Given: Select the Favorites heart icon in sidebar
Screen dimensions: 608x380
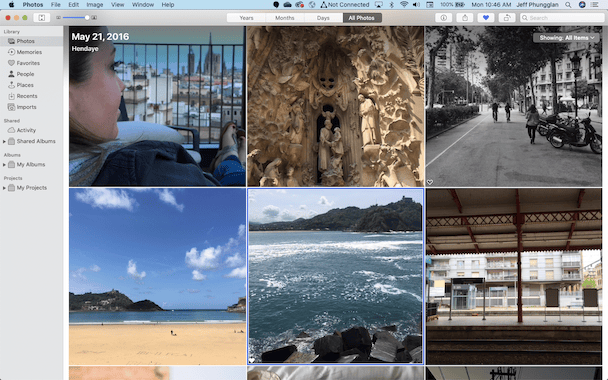Looking at the screenshot, I should pyautogui.click(x=11, y=63).
